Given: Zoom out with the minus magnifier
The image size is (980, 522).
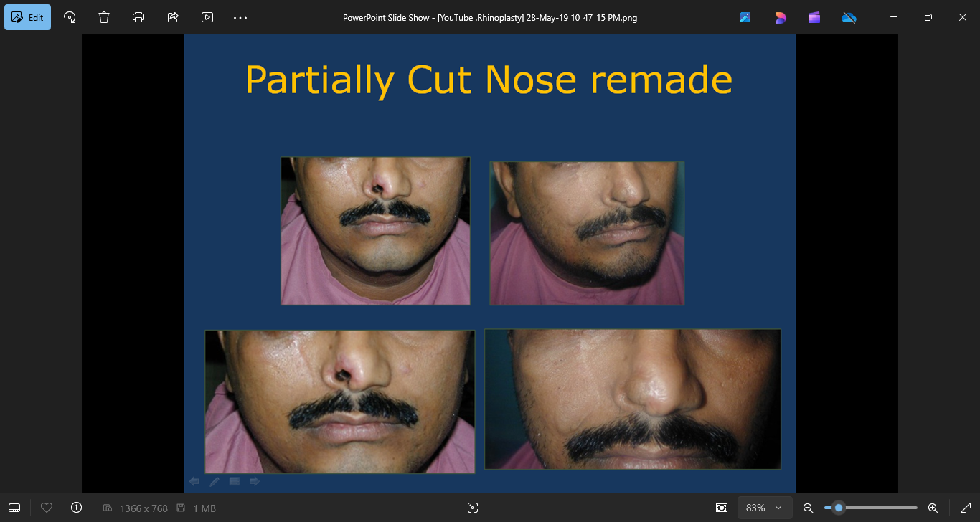Looking at the screenshot, I should [x=808, y=508].
